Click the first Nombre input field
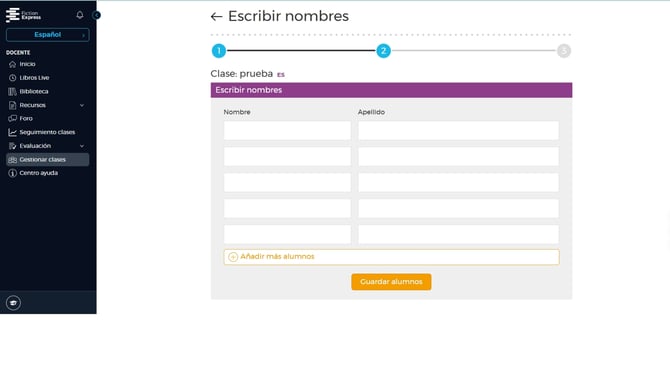This screenshot has height=376, width=670. [x=287, y=130]
